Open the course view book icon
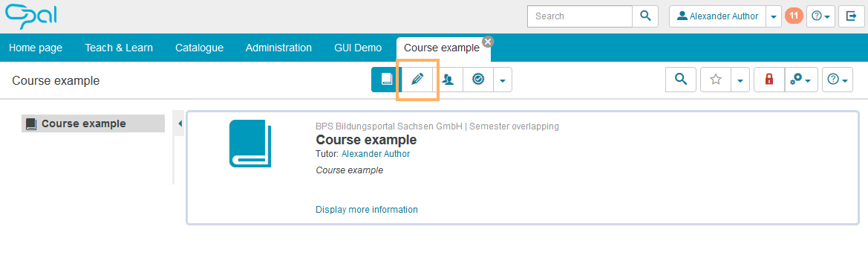This screenshot has height=273, width=868. coord(386,80)
